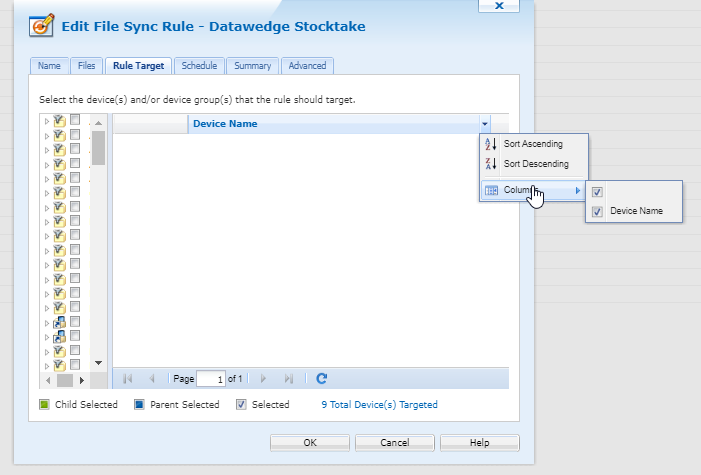Expand the Columns submenu arrow
701x475 pixels.
click(x=577, y=191)
